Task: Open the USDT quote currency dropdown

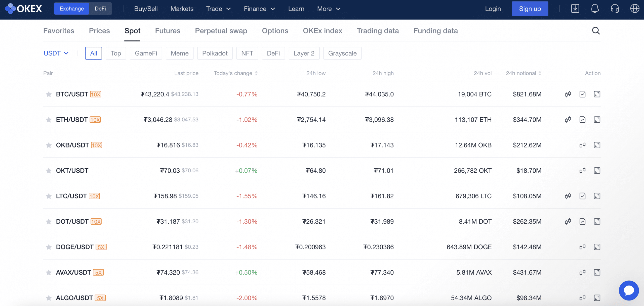Action: click(x=56, y=53)
